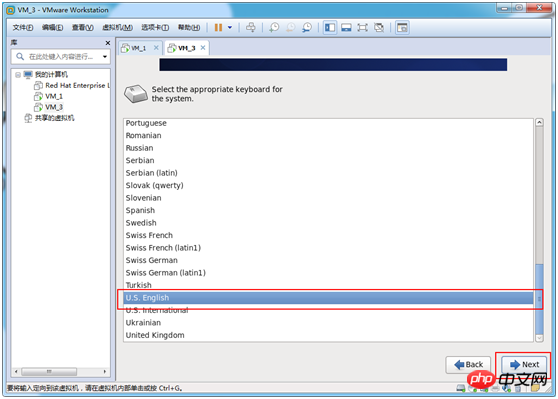Click into the library search field
Viewport: 558px width, 399px height.
click(x=61, y=57)
